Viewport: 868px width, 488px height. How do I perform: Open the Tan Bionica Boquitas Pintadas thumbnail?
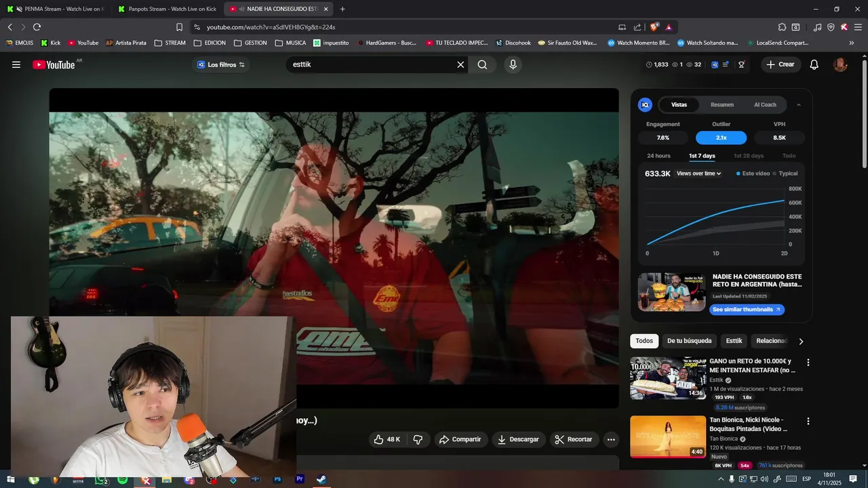click(668, 436)
